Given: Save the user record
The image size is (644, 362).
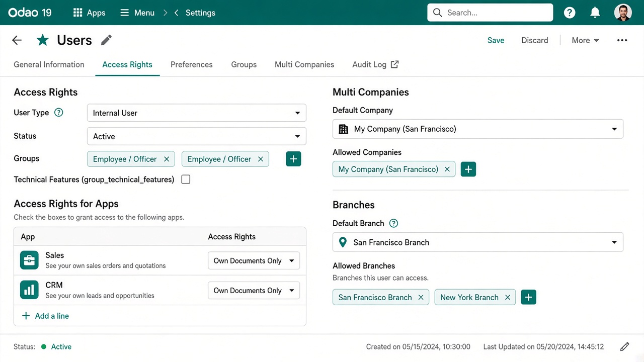Looking at the screenshot, I should coord(496,40).
